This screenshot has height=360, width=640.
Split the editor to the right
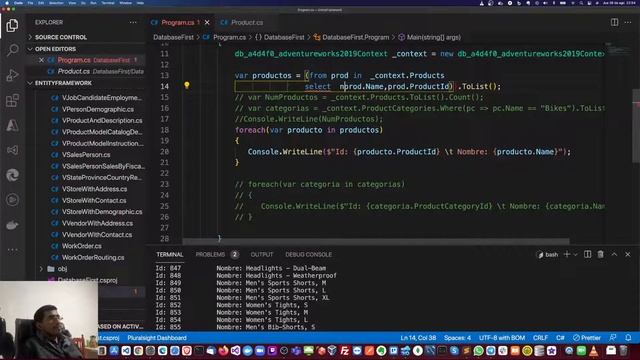(614, 22)
